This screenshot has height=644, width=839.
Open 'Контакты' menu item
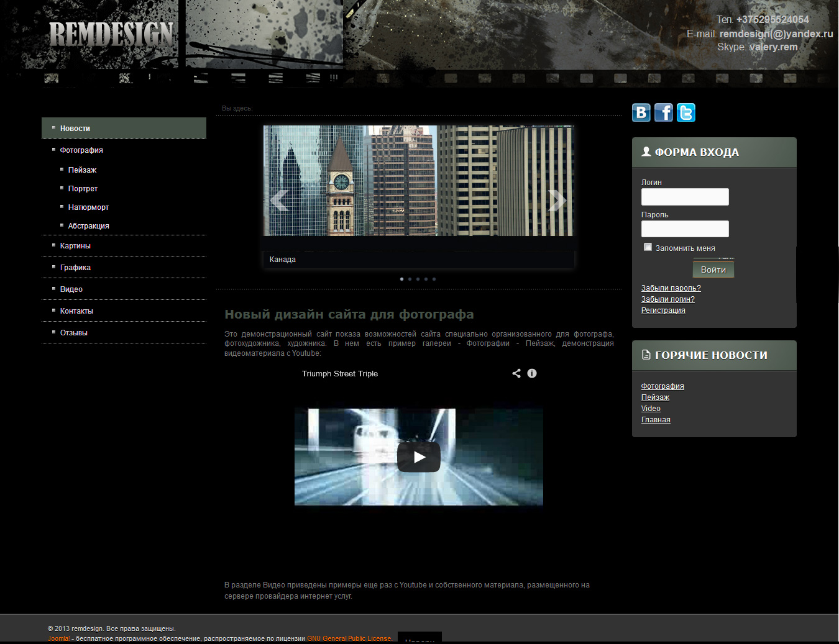click(x=76, y=311)
